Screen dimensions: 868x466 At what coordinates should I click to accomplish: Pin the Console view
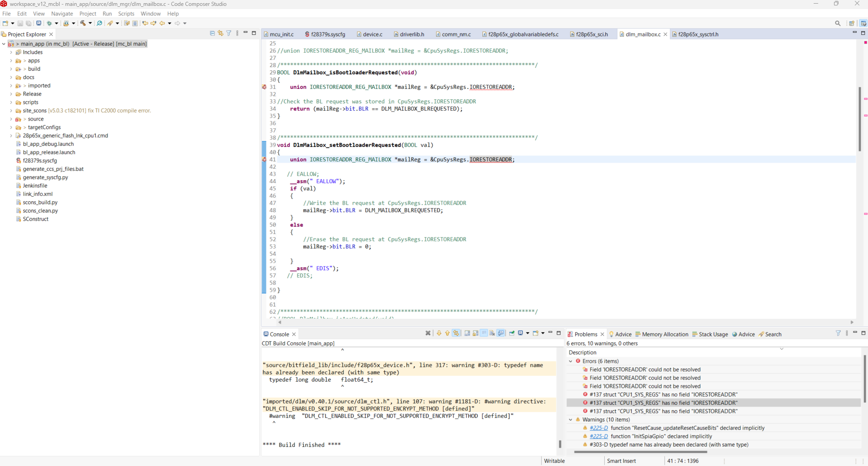(x=512, y=333)
